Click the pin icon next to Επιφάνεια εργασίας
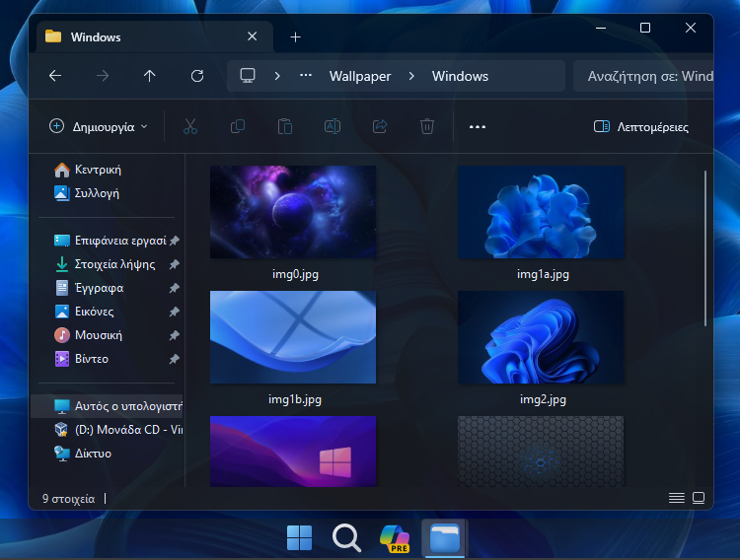This screenshot has height=560, width=740. pos(174,241)
